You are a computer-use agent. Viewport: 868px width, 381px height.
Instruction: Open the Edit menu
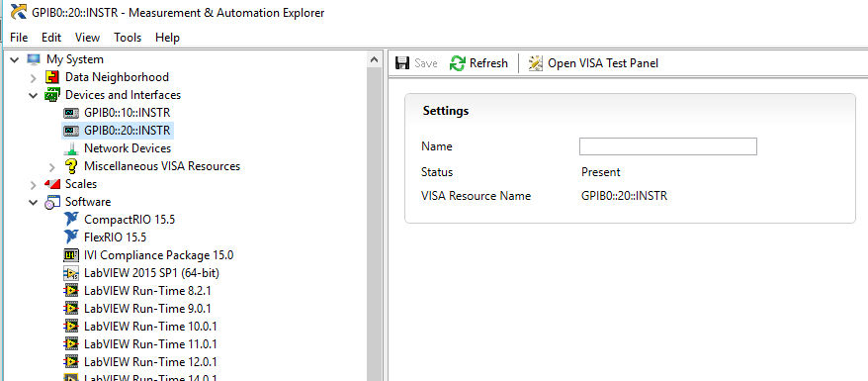(x=51, y=38)
